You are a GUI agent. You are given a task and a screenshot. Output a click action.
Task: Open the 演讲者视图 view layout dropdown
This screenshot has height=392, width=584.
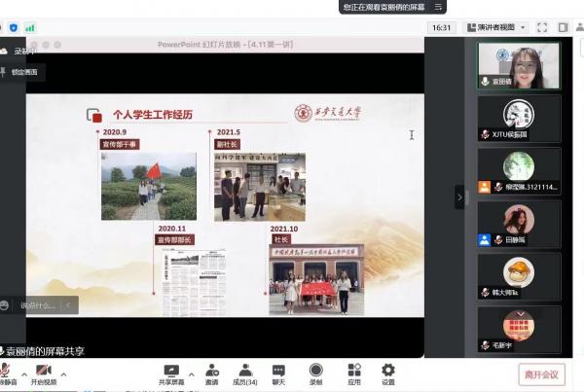(x=496, y=28)
